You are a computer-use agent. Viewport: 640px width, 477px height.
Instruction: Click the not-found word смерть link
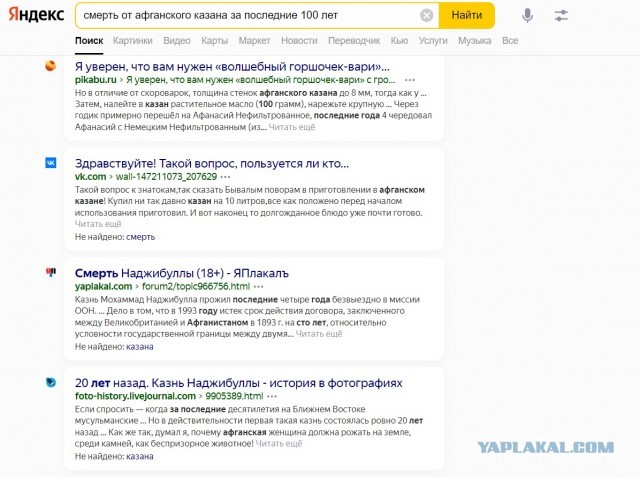(x=140, y=237)
